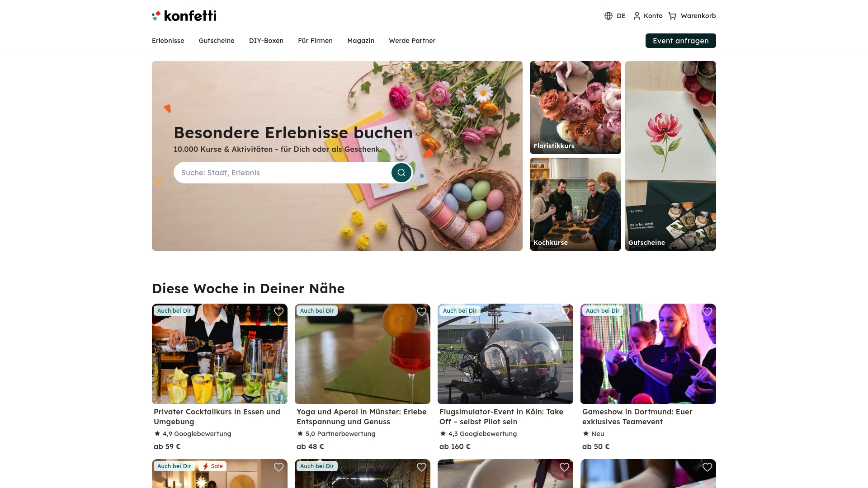Click the konfetti logo
This screenshot has width=868, height=488.
pos(184,16)
